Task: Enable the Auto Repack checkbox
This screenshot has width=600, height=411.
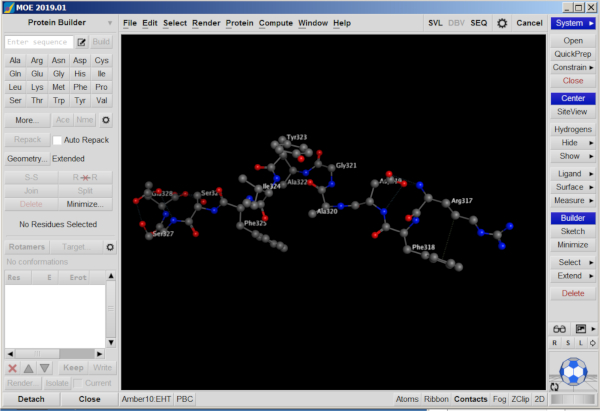Action: [57, 140]
